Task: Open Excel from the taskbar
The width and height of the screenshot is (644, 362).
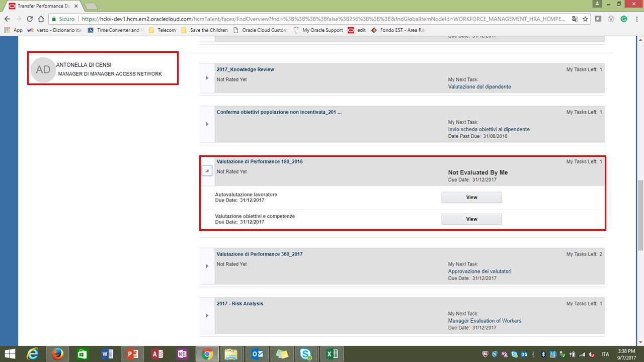Action: 332,354
